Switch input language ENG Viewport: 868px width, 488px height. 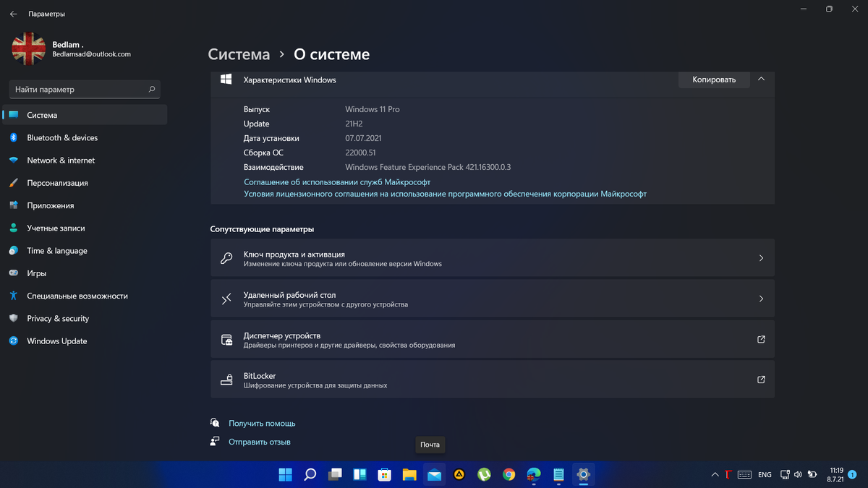click(765, 475)
